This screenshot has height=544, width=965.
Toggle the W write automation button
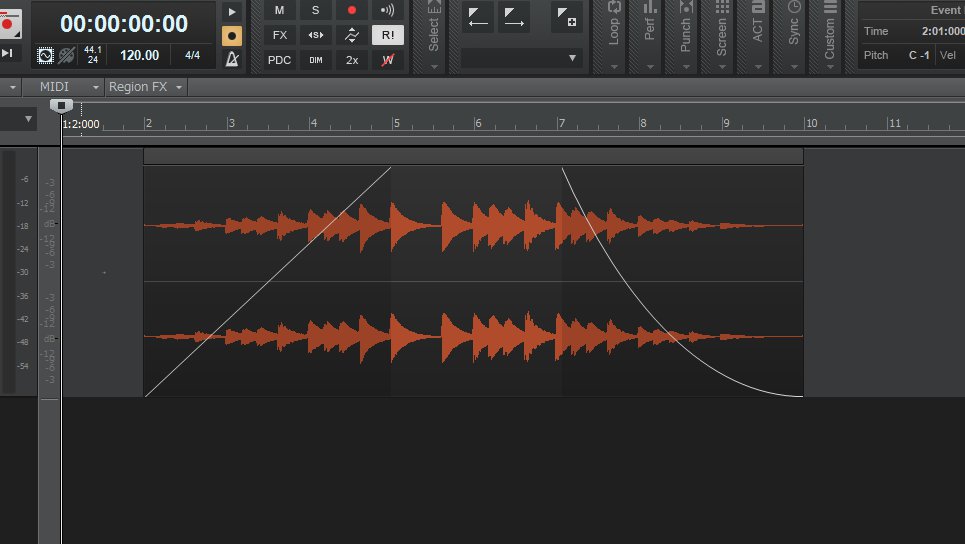point(387,60)
